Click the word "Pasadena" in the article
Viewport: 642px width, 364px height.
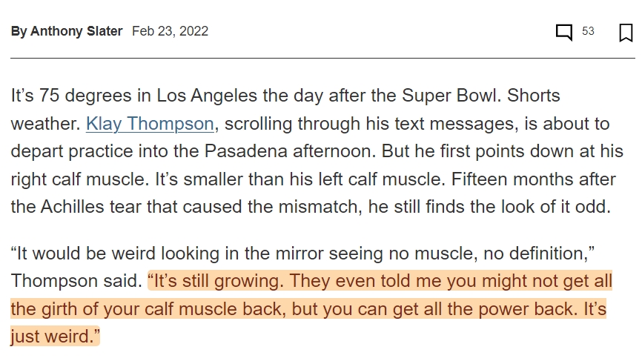[x=245, y=151]
